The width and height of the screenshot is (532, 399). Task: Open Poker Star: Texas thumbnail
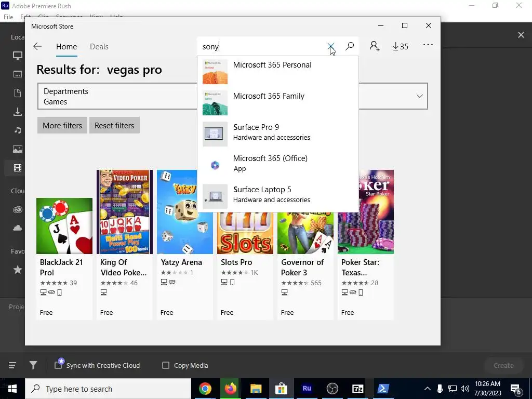[x=366, y=212]
